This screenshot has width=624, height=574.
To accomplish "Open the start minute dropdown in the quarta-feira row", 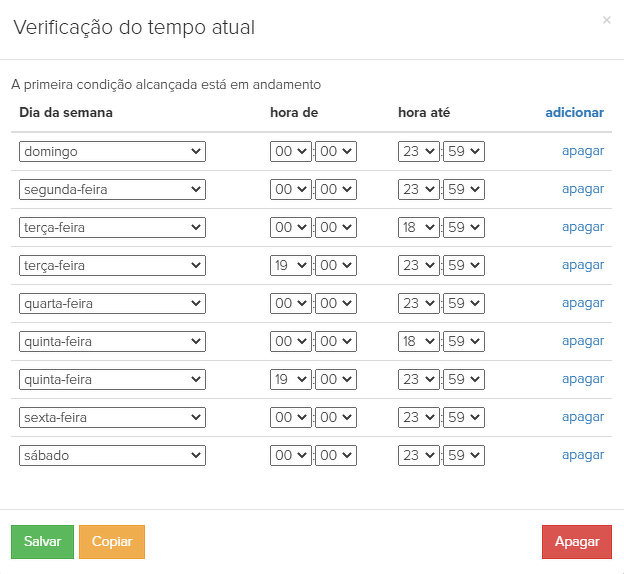I will pos(336,303).
